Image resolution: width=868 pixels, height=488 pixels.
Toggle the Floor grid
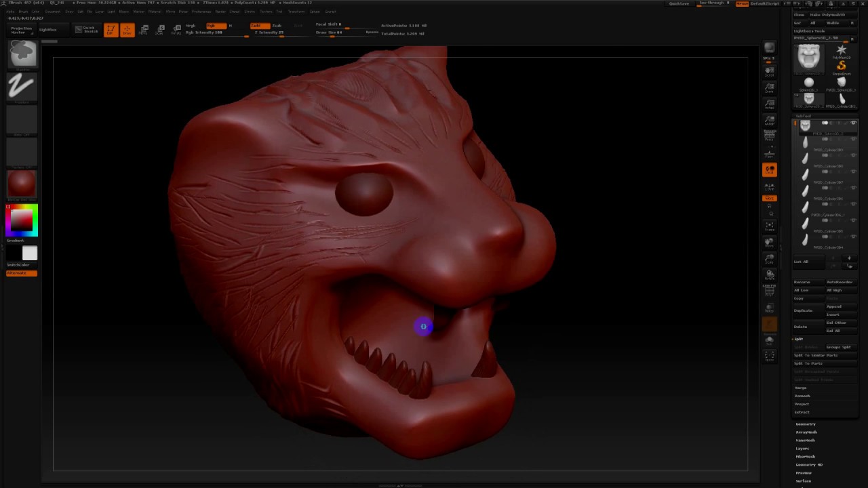[x=769, y=153]
